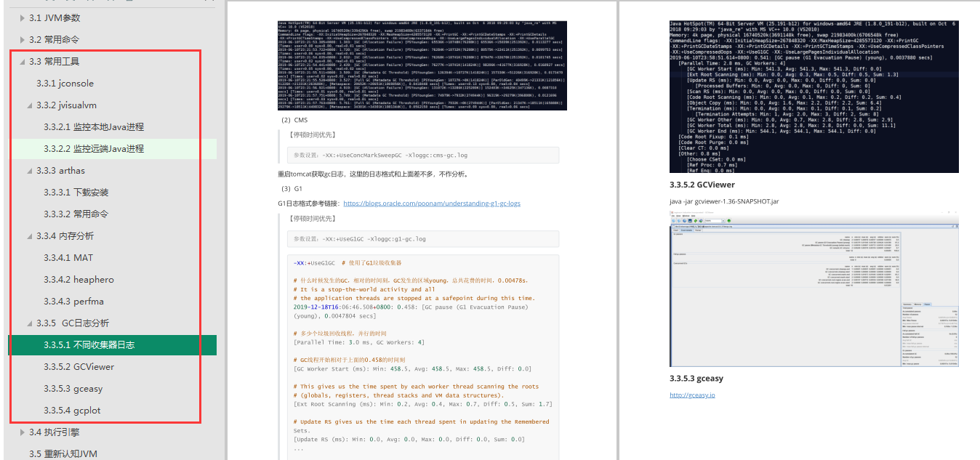
Task: Collapse the 3.3.2 jvisualvm subsection arrow
Action: [x=28, y=105]
